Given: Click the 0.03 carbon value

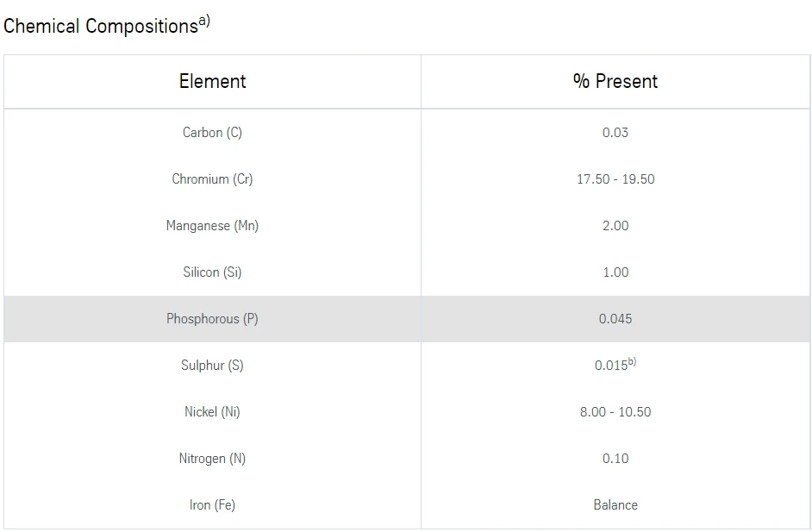Looking at the screenshot, I should [615, 133].
